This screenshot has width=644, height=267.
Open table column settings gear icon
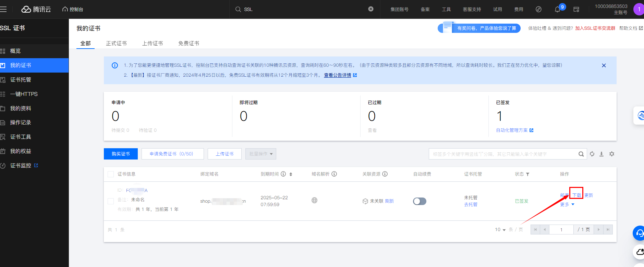(x=612, y=154)
